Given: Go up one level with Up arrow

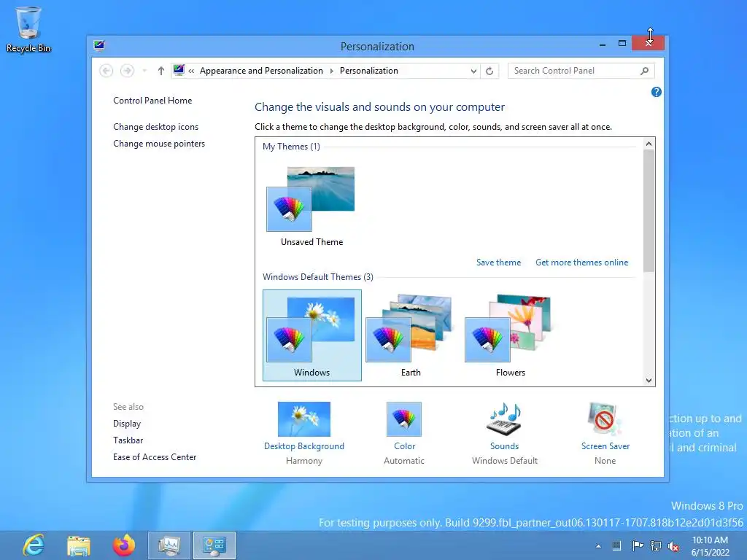Looking at the screenshot, I should click(x=160, y=71).
